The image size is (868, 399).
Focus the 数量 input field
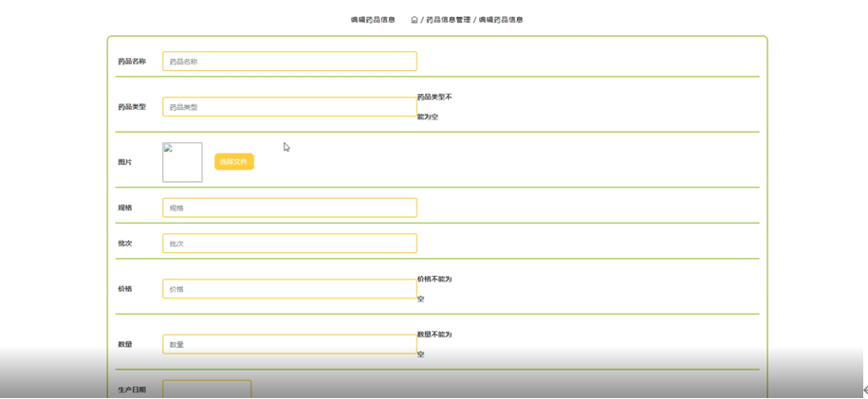coord(289,344)
